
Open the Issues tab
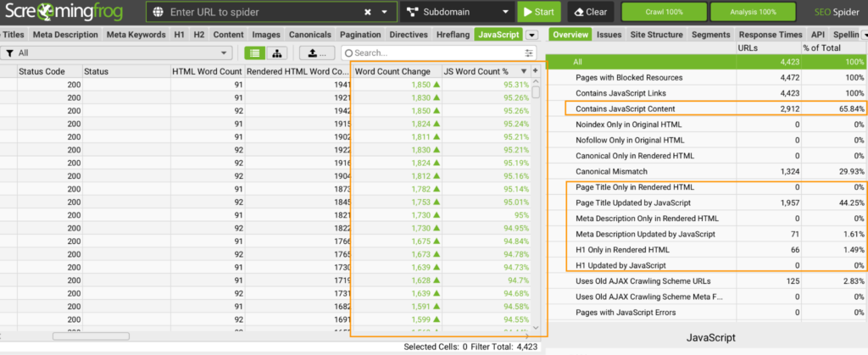[609, 34]
